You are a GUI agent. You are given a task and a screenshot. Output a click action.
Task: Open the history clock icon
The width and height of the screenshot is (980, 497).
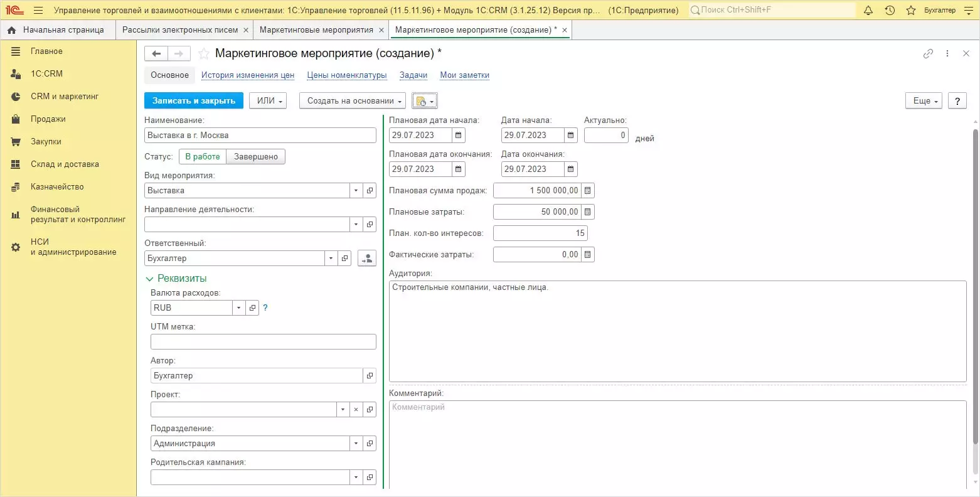point(890,10)
